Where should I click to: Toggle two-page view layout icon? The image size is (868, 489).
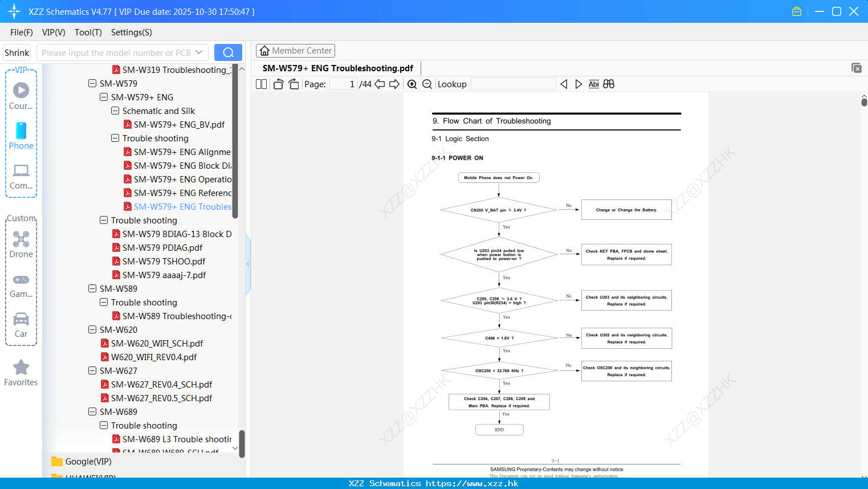tap(261, 84)
